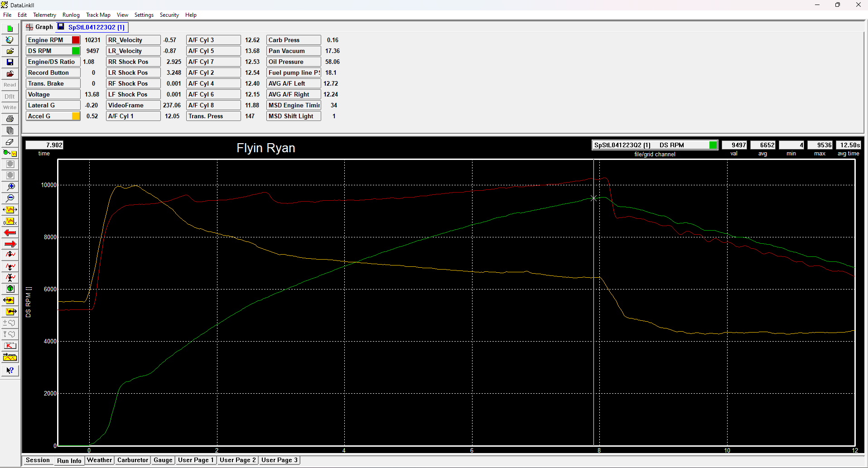Click the MSD Shift Light channel button
This screenshot has width=868, height=468.
[294, 116]
